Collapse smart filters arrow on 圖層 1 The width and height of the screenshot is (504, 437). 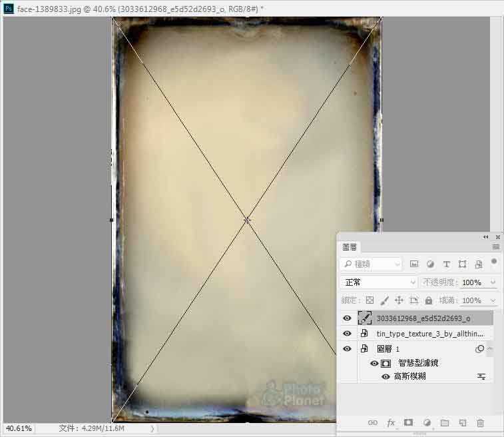(489, 348)
